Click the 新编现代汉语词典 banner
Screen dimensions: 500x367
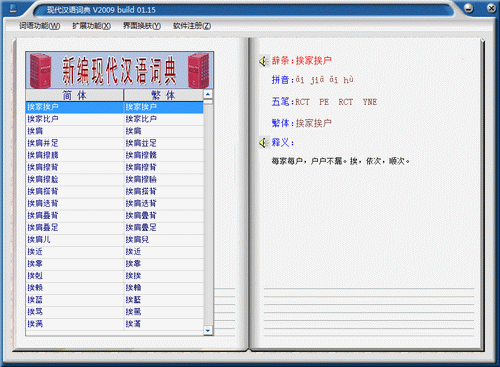click(x=120, y=70)
